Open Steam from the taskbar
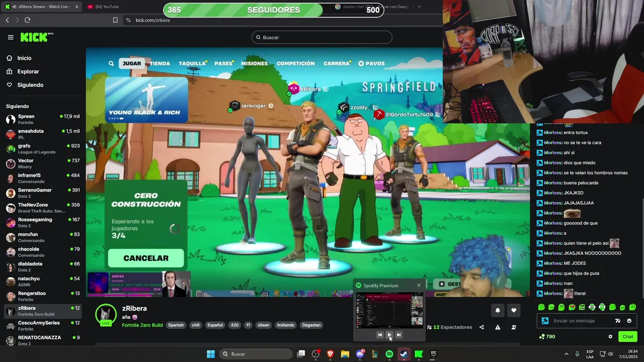The width and height of the screenshot is (644, 362). (x=404, y=354)
